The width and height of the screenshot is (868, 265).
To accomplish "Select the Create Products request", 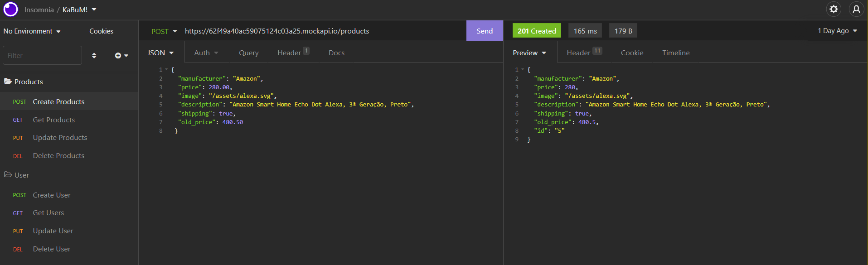I will point(69,101).
